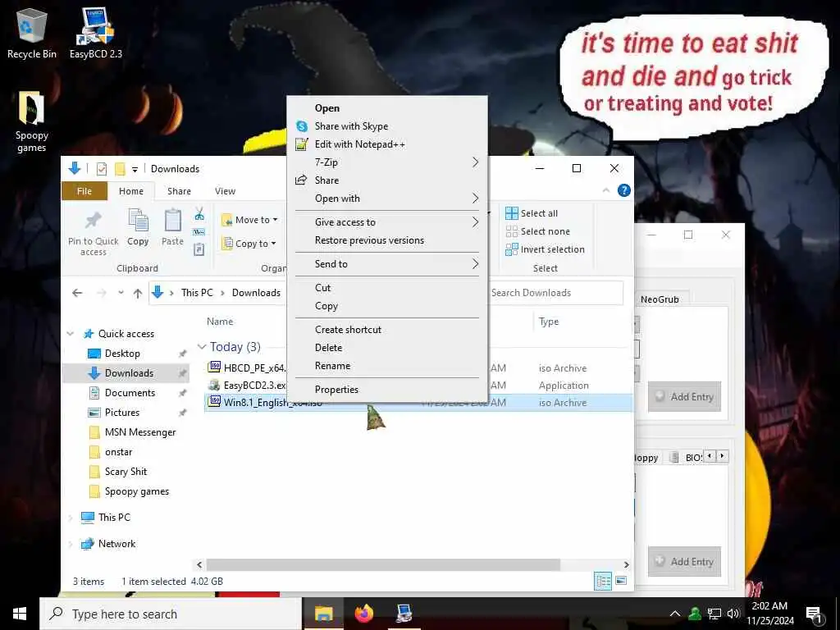The height and width of the screenshot is (630, 840).
Task: Select Downloads in navigation pane
Action: tap(126, 373)
